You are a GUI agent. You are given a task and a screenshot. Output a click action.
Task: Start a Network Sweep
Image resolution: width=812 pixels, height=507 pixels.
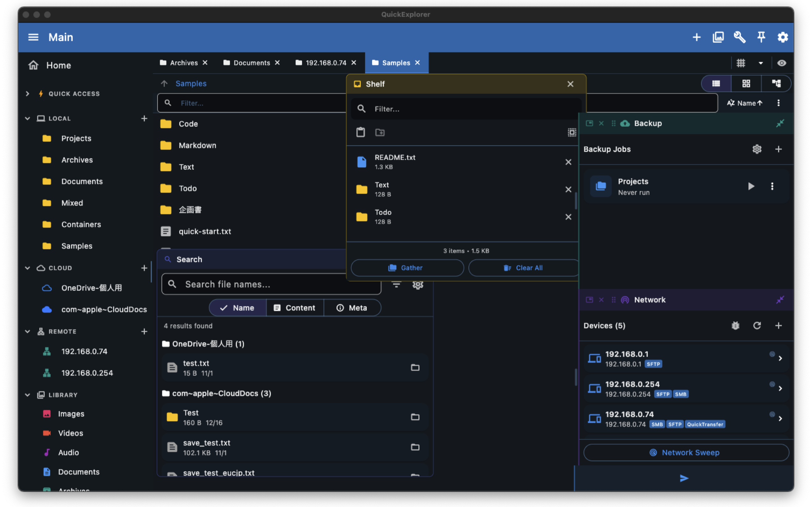click(x=686, y=452)
